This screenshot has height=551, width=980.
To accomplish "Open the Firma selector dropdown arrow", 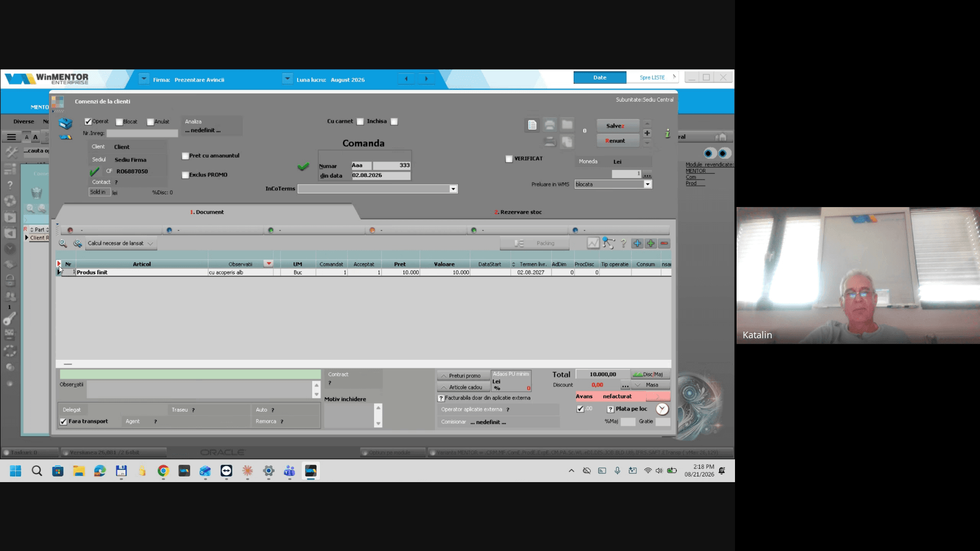I will pos(144,79).
